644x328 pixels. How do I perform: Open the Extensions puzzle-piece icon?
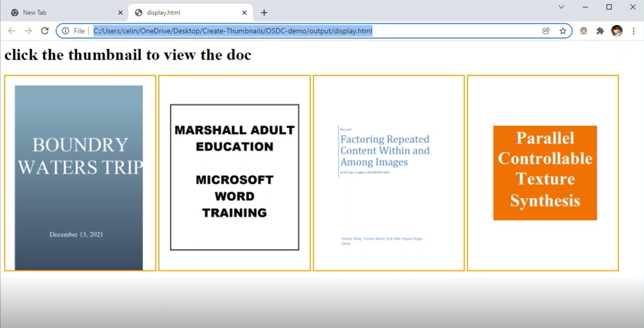(x=600, y=31)
